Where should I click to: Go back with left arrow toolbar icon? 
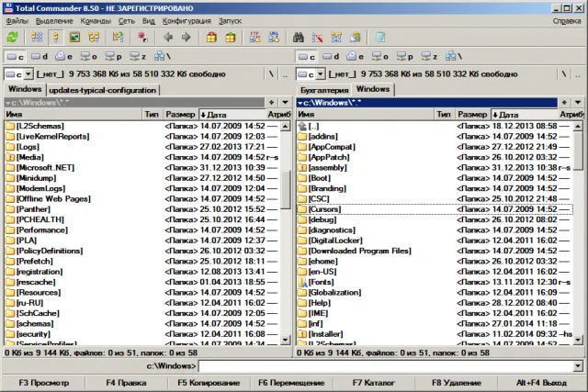pos(168,37)
